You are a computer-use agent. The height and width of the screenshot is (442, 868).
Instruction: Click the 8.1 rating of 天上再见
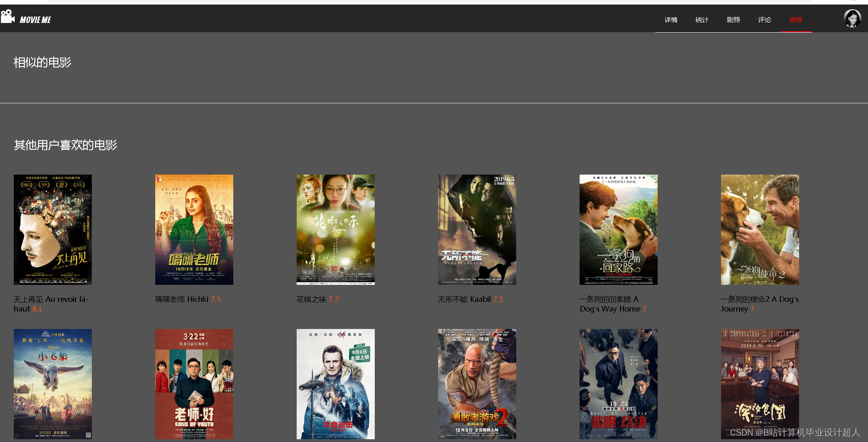coord(37,309)
